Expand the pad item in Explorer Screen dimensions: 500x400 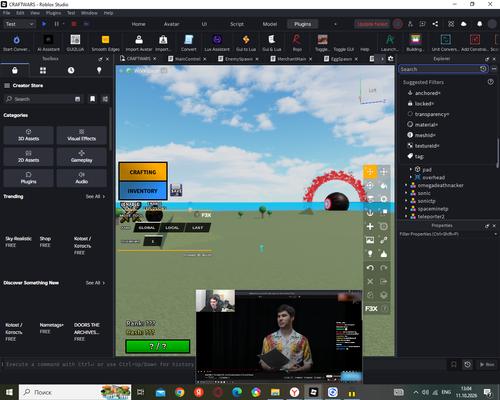coord(411,169)
